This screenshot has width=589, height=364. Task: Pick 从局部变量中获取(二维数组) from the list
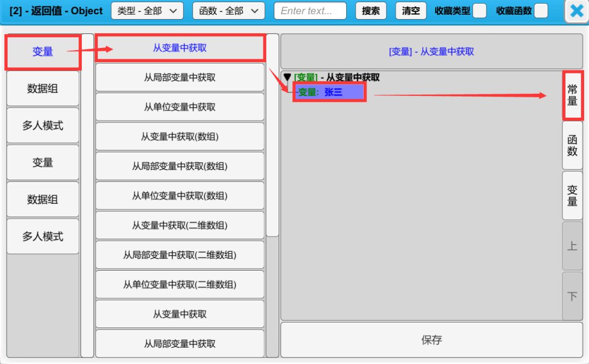(x=179, y=255)
